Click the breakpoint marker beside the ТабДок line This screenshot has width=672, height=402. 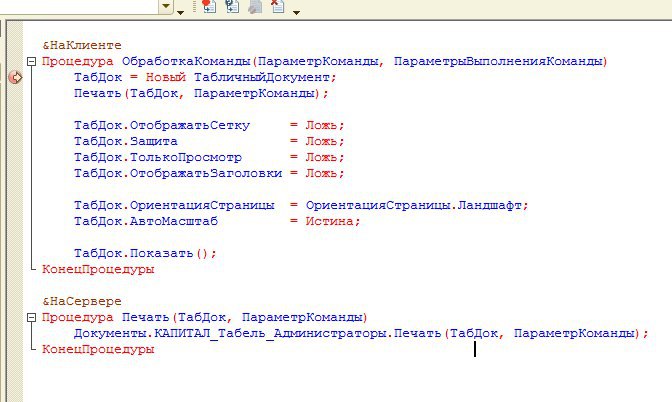point(15,78)
